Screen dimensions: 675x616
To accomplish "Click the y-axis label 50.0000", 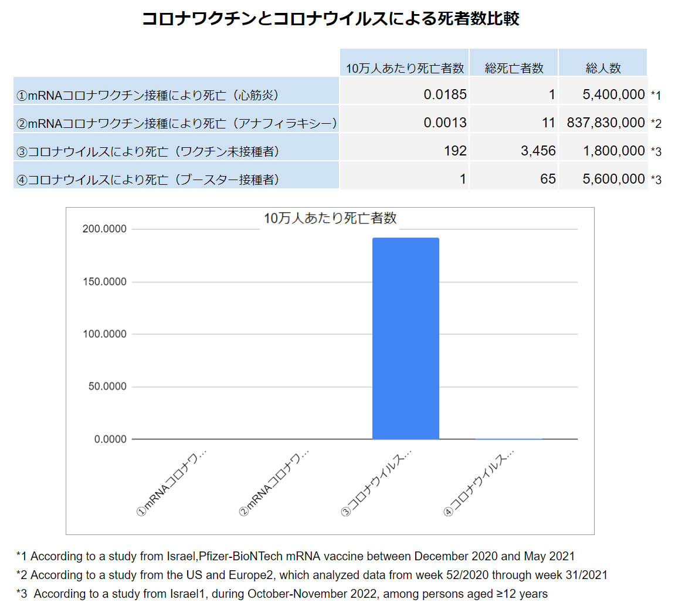I will 107,387.
